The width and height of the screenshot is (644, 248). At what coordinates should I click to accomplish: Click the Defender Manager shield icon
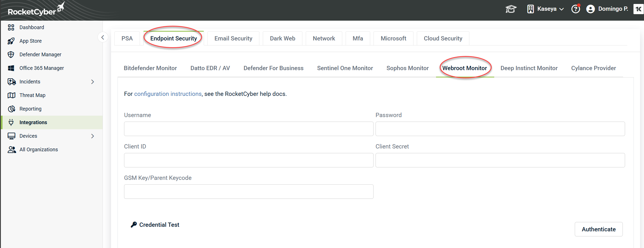(x=11, y=55)
